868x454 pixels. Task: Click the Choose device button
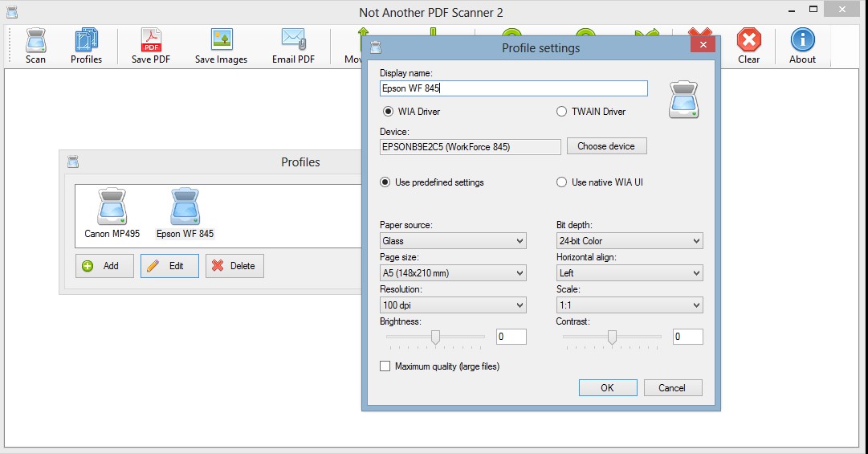606,146
